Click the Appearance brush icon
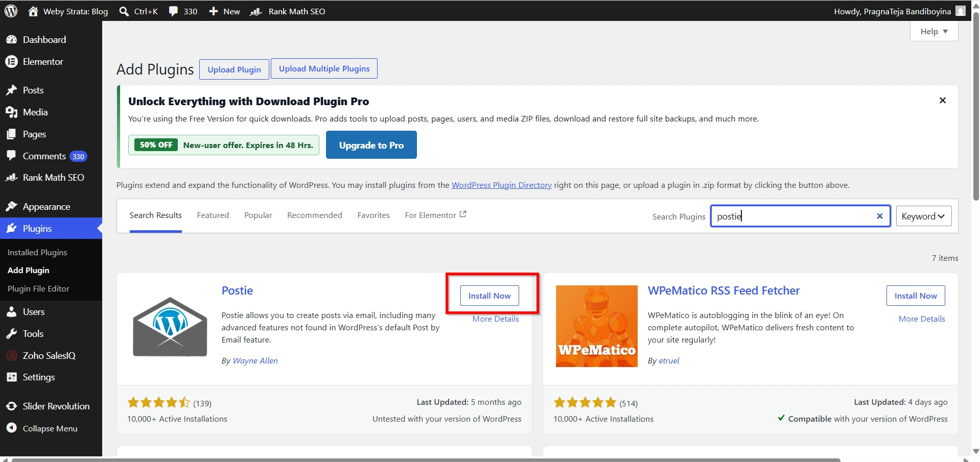 (11, 206)
